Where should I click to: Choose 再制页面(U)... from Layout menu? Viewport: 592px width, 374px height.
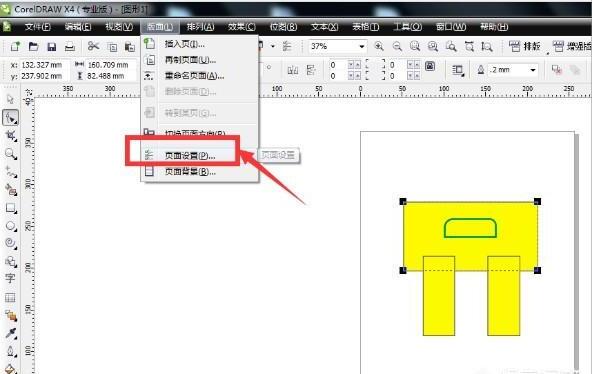tap(200, 60)
